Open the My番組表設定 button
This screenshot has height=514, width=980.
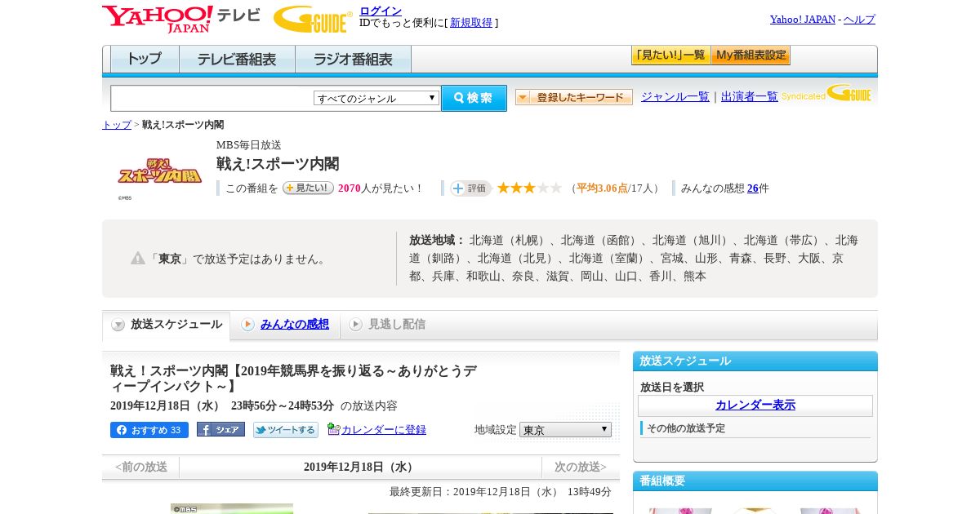tap(751, 55)
